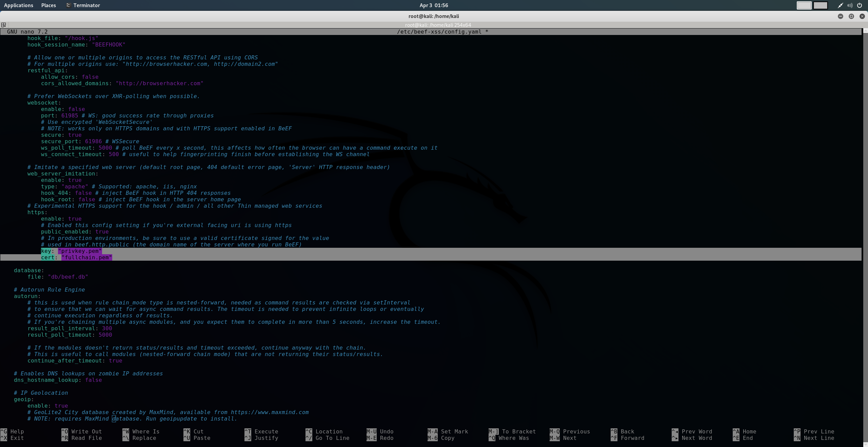
Task: Click Execute in nano's shortcut bar
Action: [267, 432]
